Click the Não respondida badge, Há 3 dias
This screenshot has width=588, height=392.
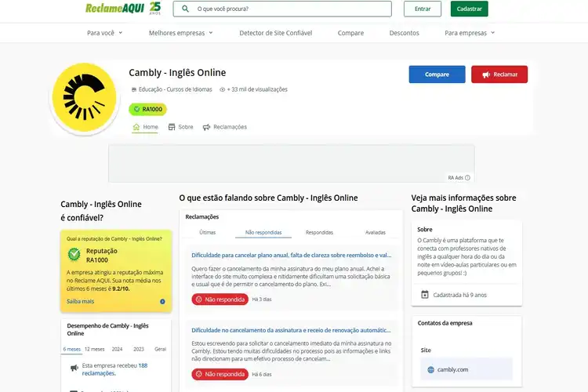pyautogui.click(x=220, y=299)
